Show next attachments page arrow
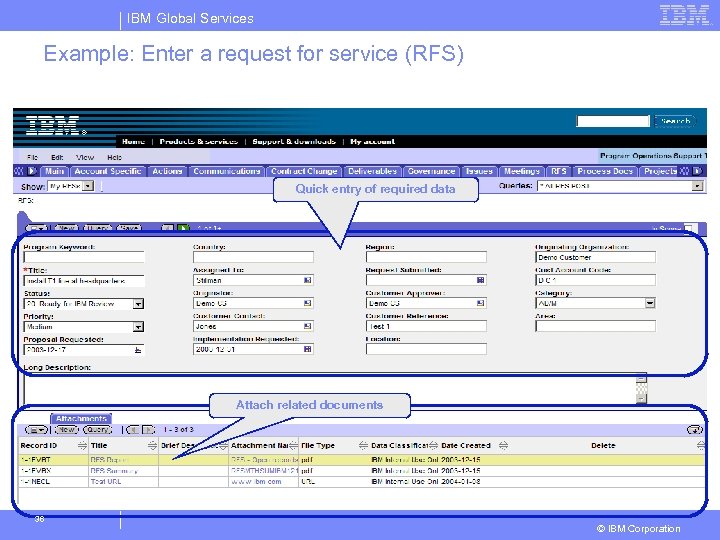The width and height of the screenshot is (720, 540). (148, 430)
